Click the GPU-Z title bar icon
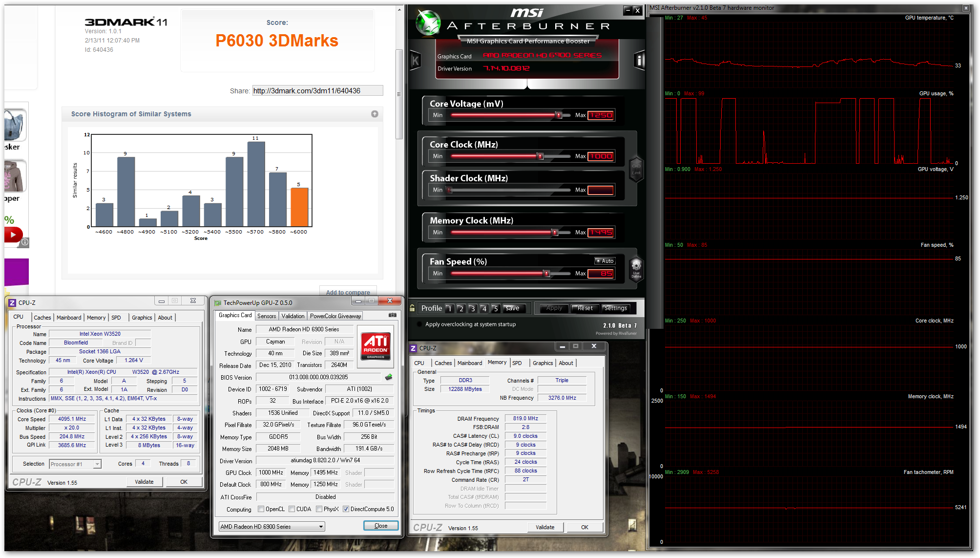Image resolution: width=980 pixels, height=558 pixels. click(218, 303)
